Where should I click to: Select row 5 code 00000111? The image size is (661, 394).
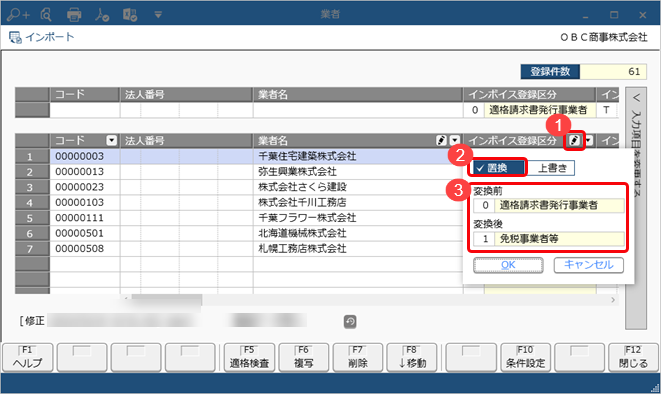(85, 218)
